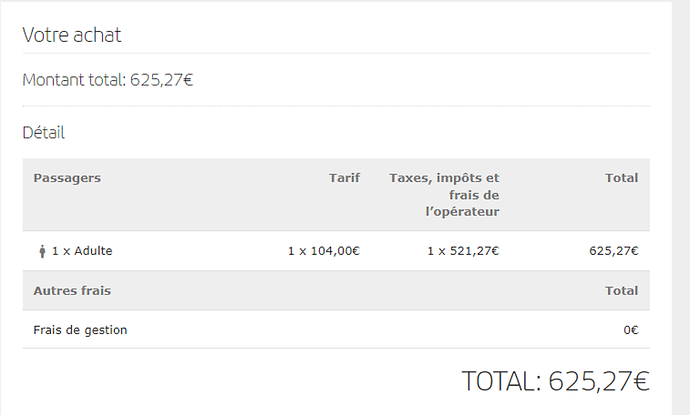
Task: Click the fare amount "1 x 104,00€"
Action: pyautogui.click(x=324, y=251)
